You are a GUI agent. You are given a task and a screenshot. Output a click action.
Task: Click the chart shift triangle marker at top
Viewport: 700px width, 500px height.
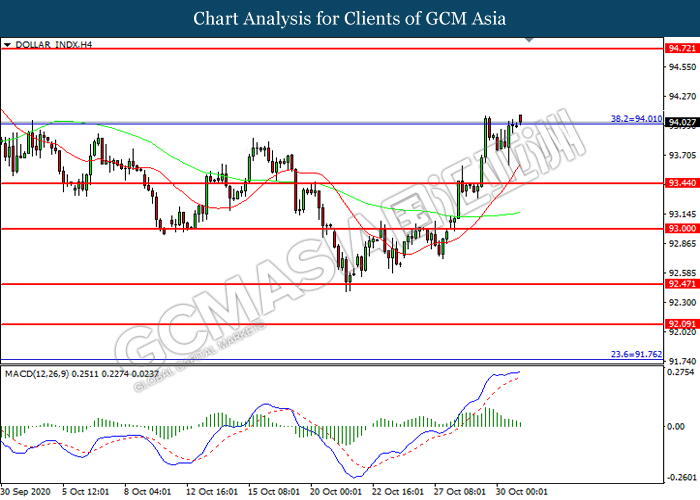(529, 40)
